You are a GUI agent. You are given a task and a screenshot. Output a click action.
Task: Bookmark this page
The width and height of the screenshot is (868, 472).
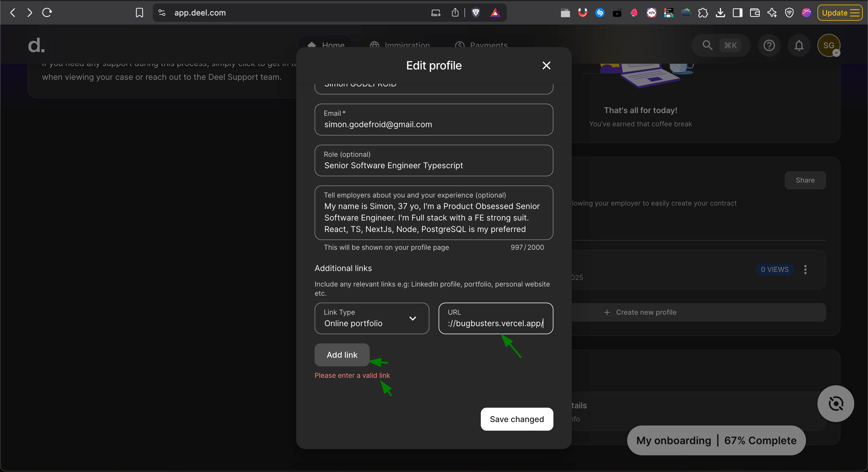click(x=139, y=13)
